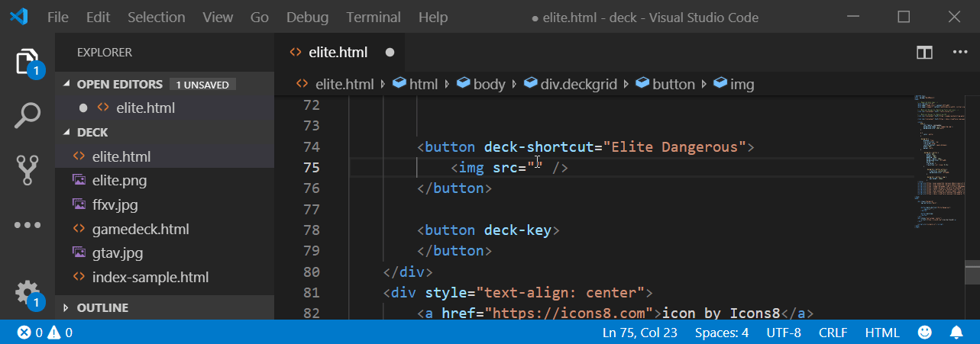
Task: Open editor More Actions ellipsis menu
Action: coord(960,53)
